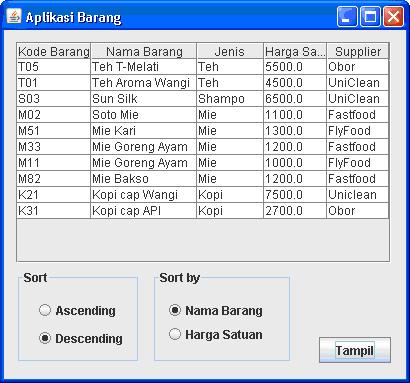The height and width of the screenshot is (383, 410).
Task: Click the Harga Sa... column header
Action: tap(295, 51)
